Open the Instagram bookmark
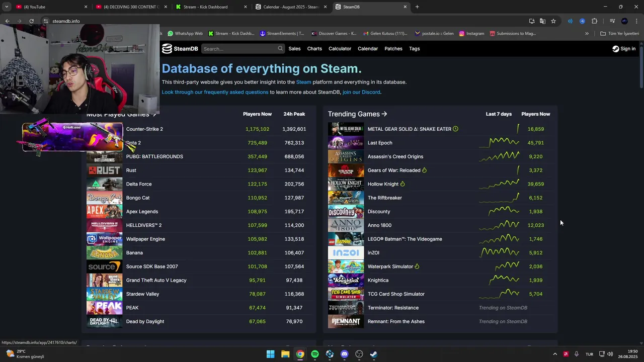644x362 pixels. [471, 34]
